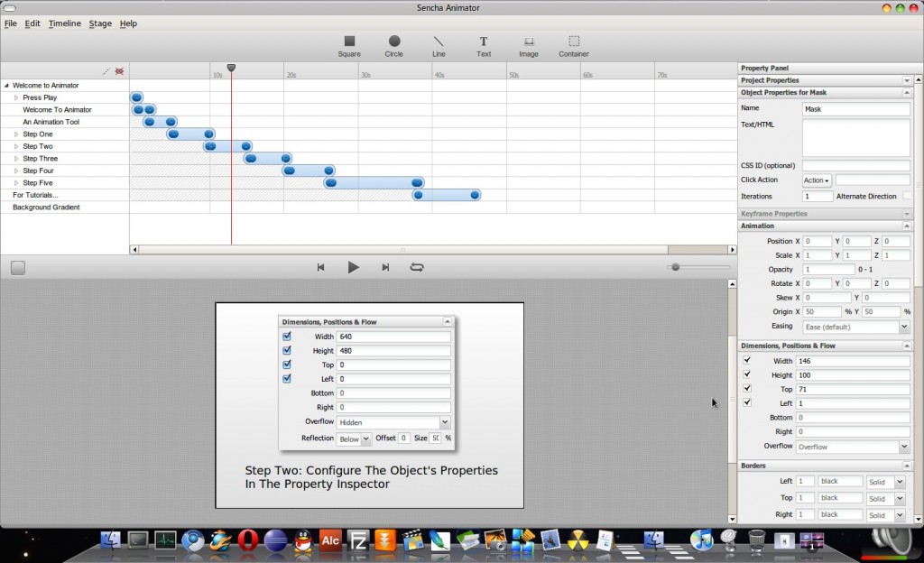Expand the Step Two tree item
The image size is (924, 563).
click(x=16, y=146)
